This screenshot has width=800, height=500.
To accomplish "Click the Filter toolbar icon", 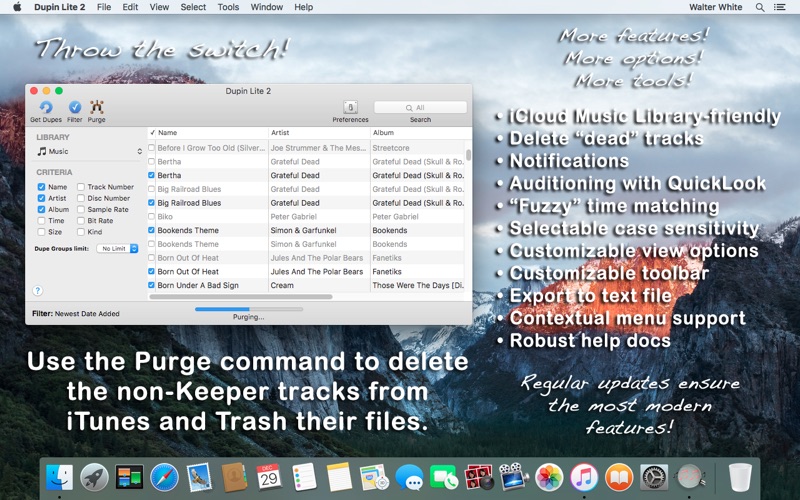I will click(75, 107).
